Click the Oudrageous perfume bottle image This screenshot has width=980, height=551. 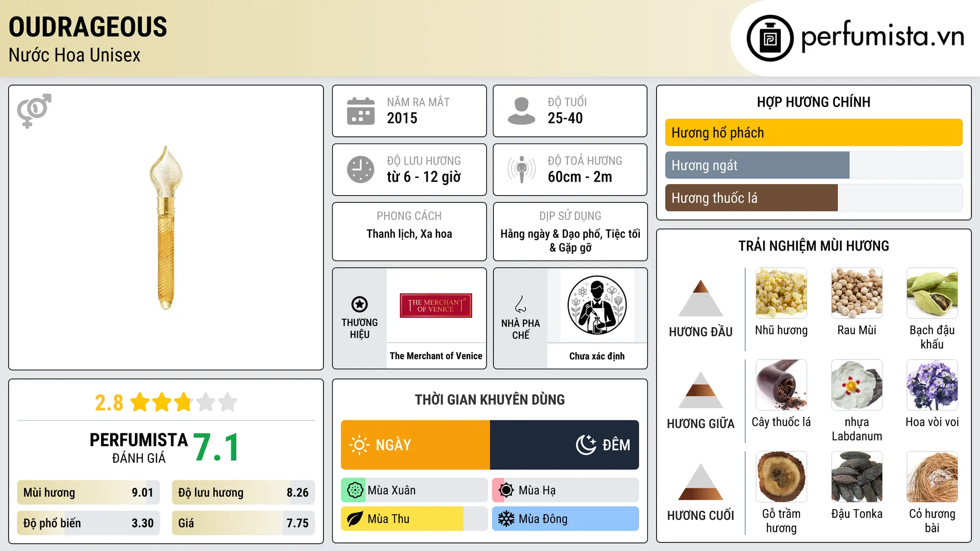166,228
